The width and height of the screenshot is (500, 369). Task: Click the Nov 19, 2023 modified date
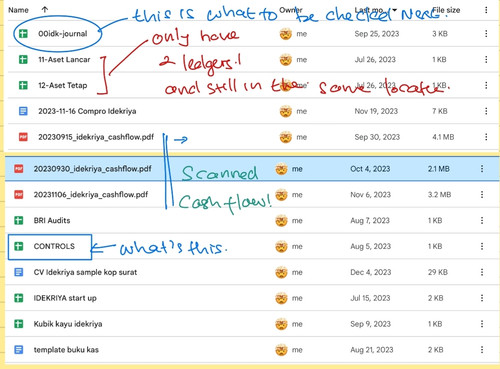click(376, 111)
